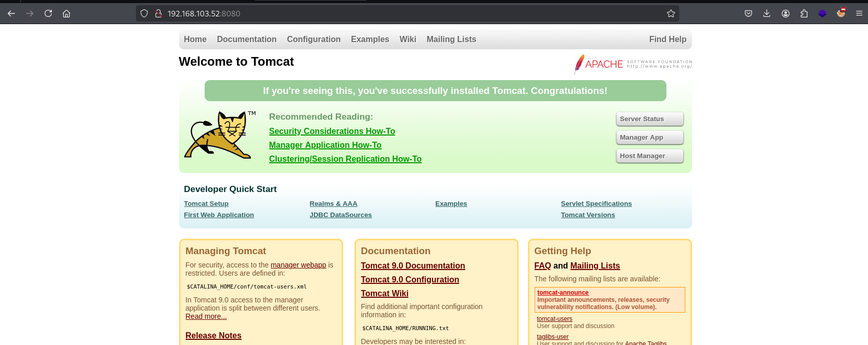Bookmark this page with the star
868x345 pixels.
[x=670, y=13]
